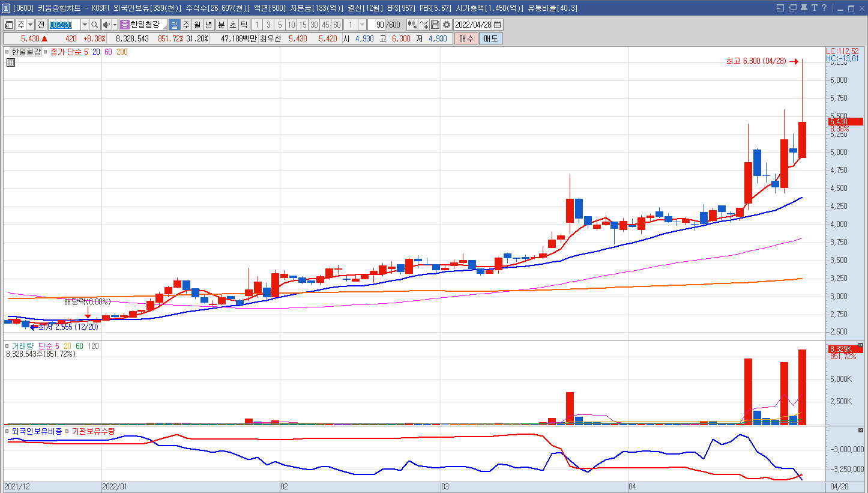Click the floppy disk save icon
Viewport: 868px width, 493px height.
point(435,25)
